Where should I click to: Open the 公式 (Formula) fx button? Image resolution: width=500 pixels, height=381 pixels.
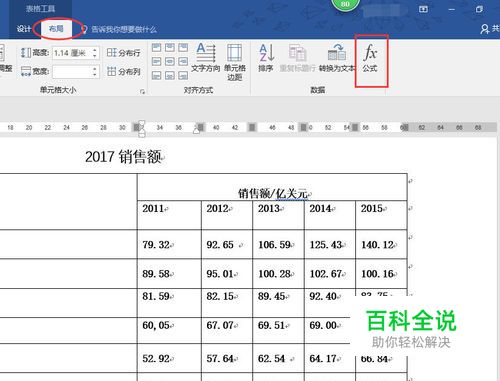[x=370, y=58]
